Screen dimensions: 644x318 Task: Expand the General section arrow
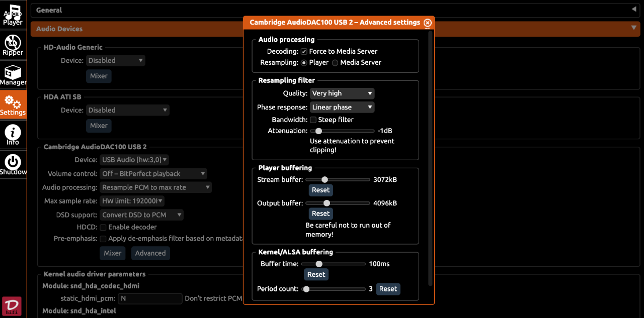[x=633, y=10]
